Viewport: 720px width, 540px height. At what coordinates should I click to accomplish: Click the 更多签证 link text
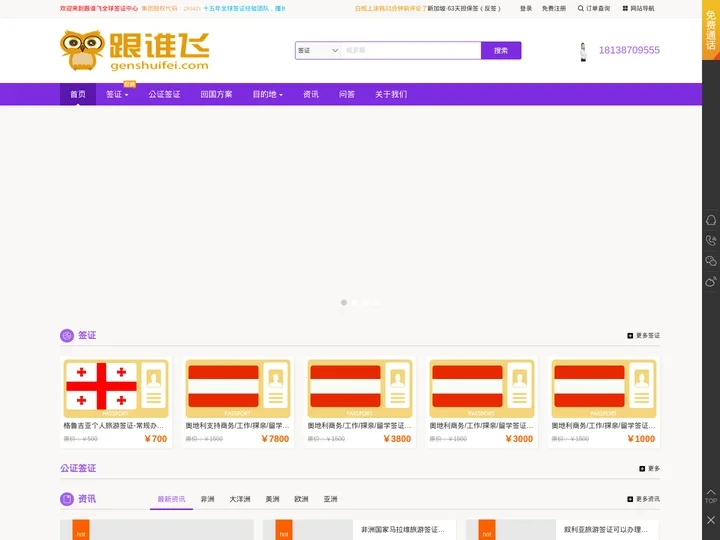click(648, 336)
